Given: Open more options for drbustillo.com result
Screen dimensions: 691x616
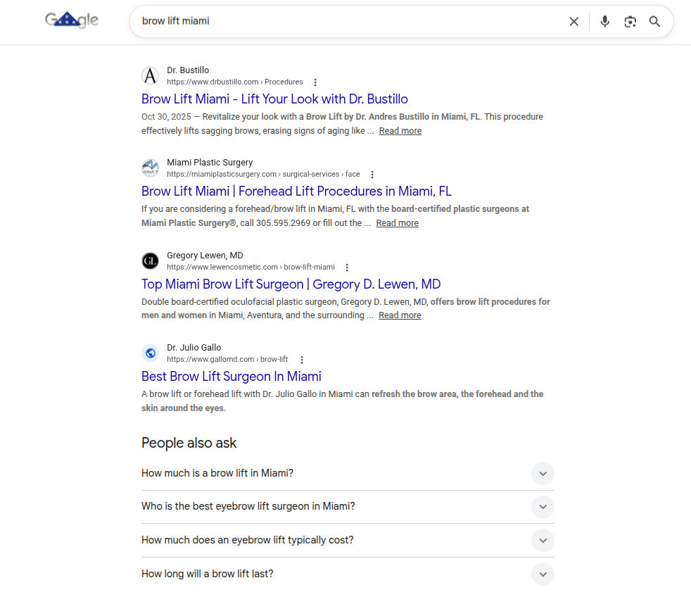Looking at the screenshot, I should tap(315, 82).
